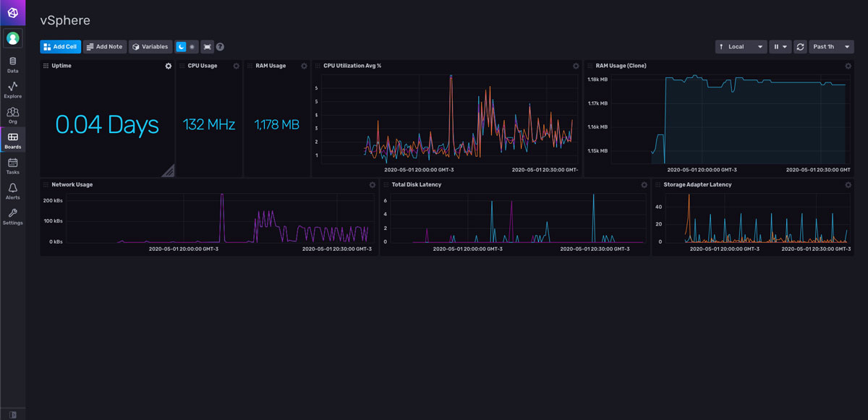Expand the auto-refresh interval dropdown

[785, 46]
